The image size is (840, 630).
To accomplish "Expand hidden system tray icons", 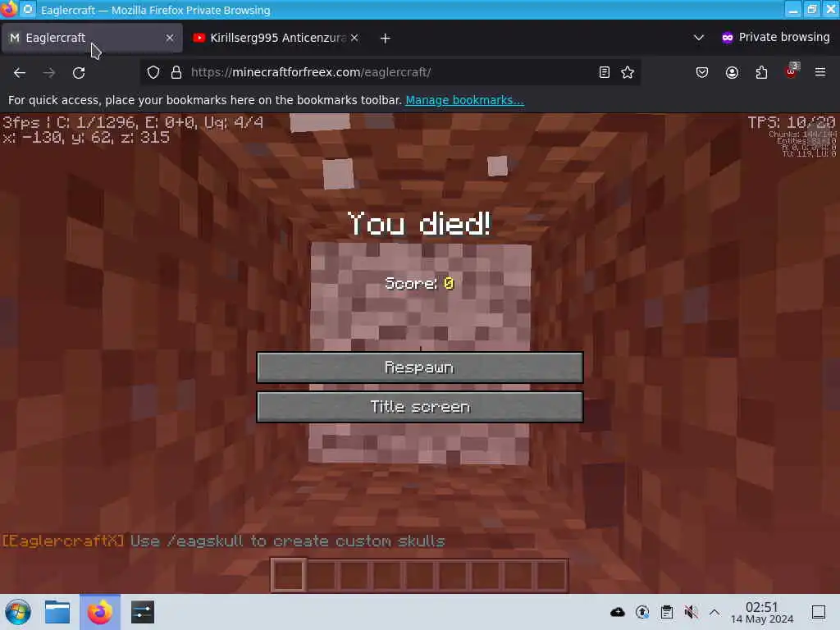I will click(x=714, y=612).
